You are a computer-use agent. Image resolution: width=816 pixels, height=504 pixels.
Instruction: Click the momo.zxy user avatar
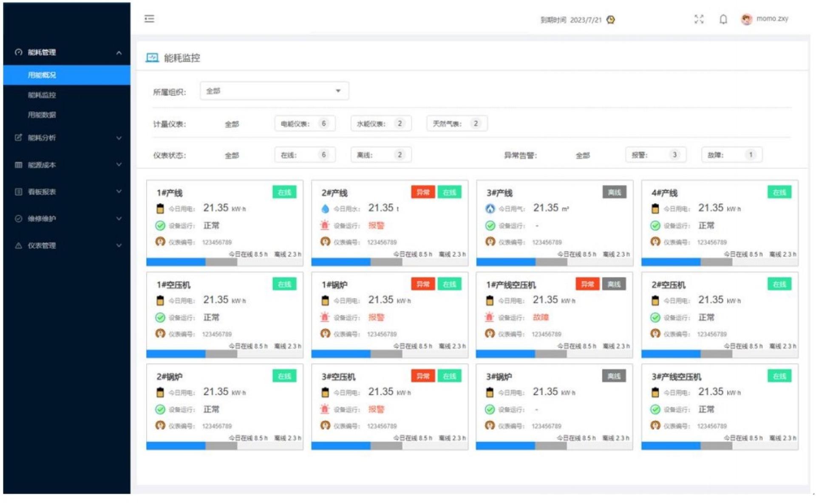tap(746, 19)
